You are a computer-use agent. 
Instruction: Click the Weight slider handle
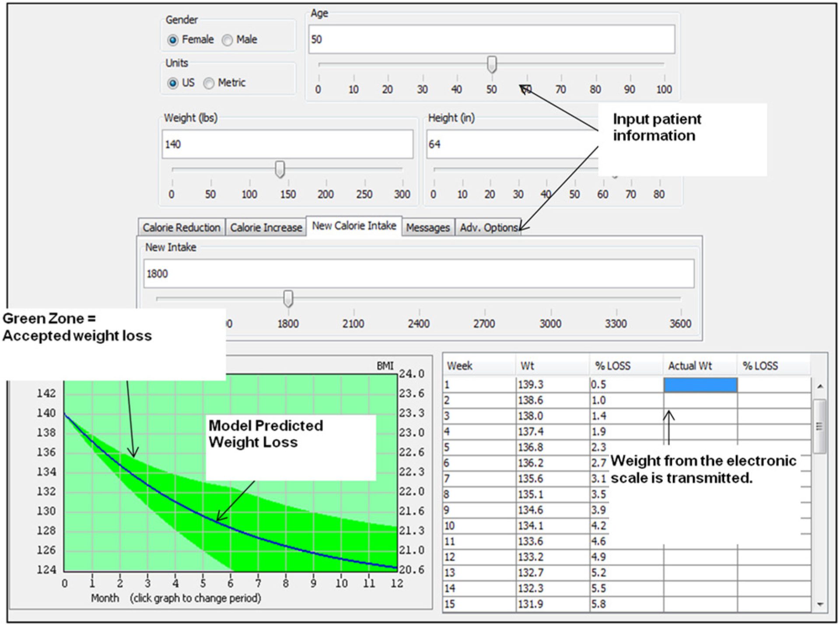pyautogui.click(x=280, y=169)
